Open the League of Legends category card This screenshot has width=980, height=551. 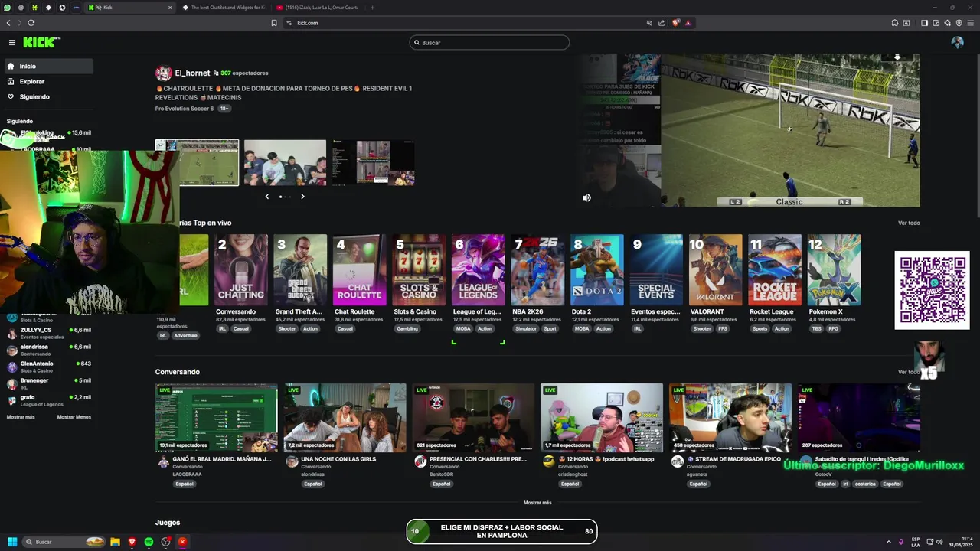pos(478,270)
